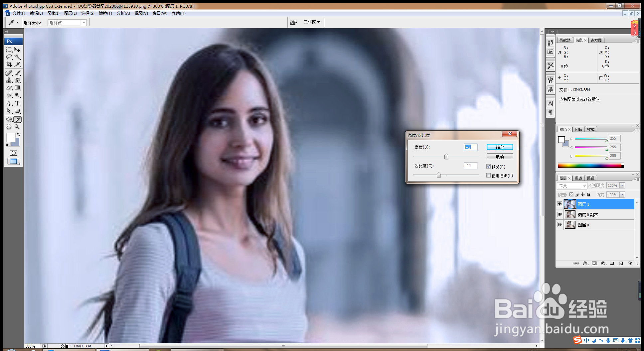644x351 pixels.
Task: Select the Move tool
Action: click(x=18, y=50)
